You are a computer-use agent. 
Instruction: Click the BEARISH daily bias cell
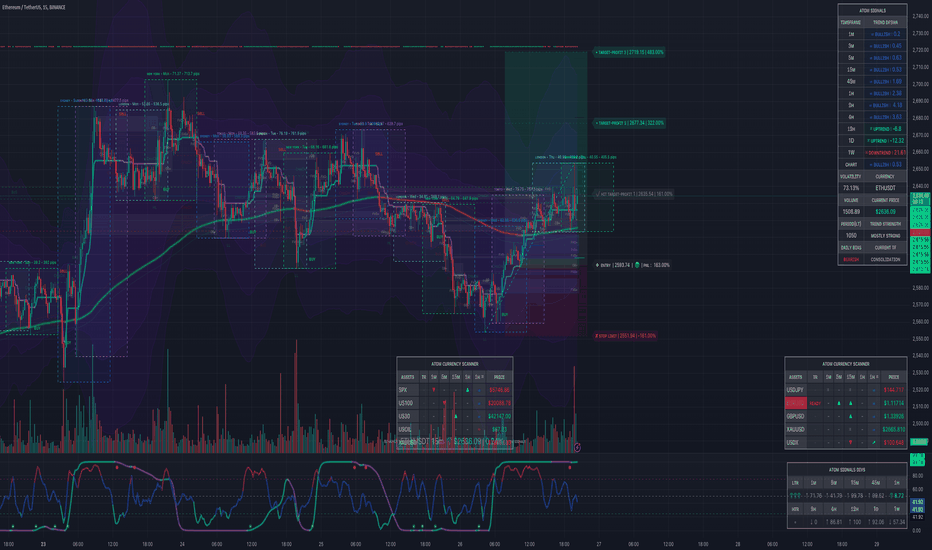pyautogui.click(x=851, y=259)
